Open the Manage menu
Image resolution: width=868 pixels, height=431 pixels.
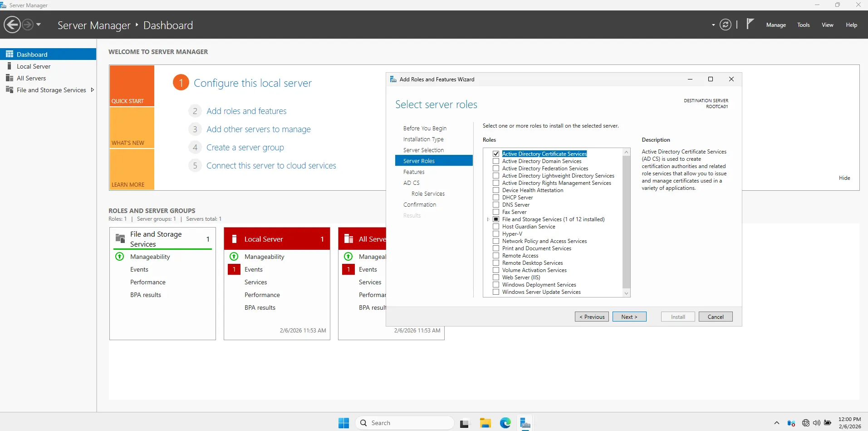[x=776, y=25]
